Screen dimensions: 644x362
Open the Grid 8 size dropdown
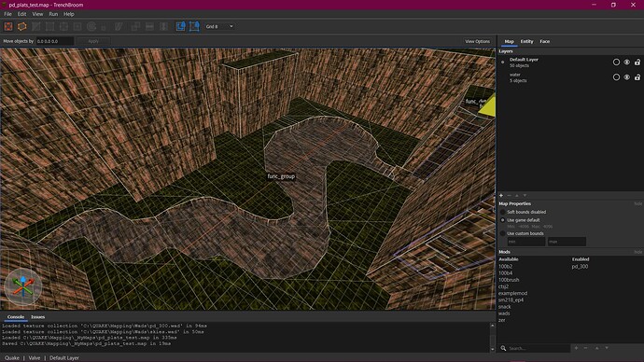pyautogui.click(x=219, y=27)
